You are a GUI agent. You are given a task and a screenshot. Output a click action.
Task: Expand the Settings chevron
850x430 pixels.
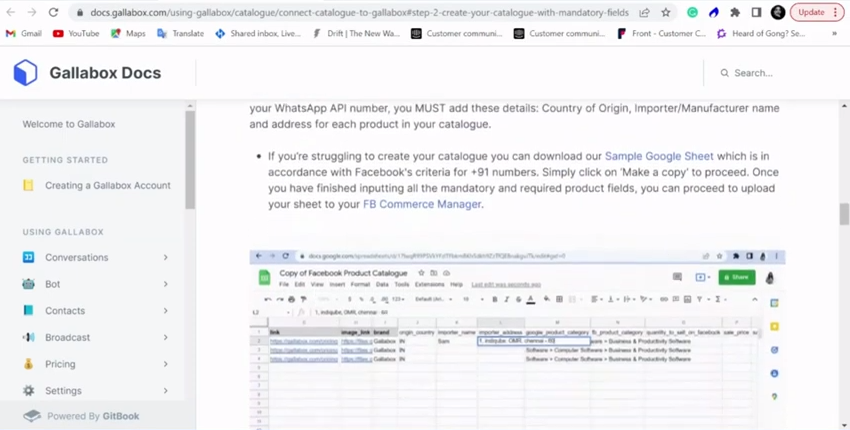[165, 390]
